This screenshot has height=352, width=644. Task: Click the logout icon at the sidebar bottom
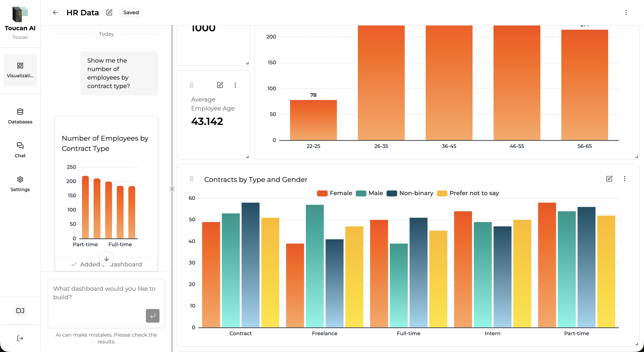(20, 338)
